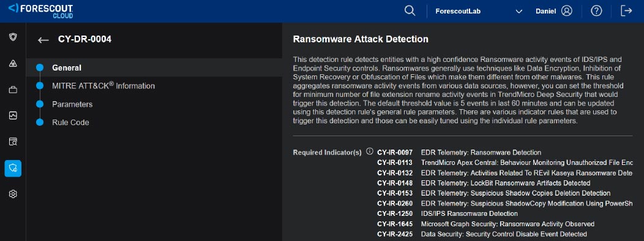Open the warning triangle sidebar icon

coord(13,63)
